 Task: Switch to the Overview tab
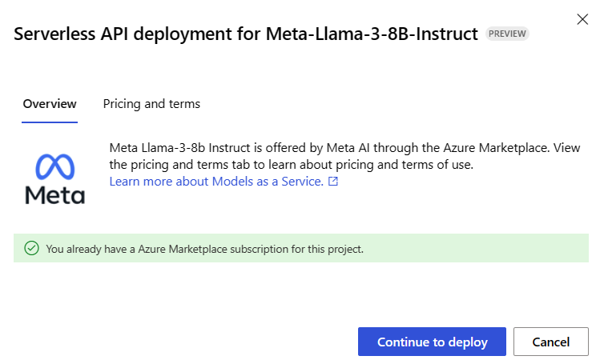click(x=50, y=104)
